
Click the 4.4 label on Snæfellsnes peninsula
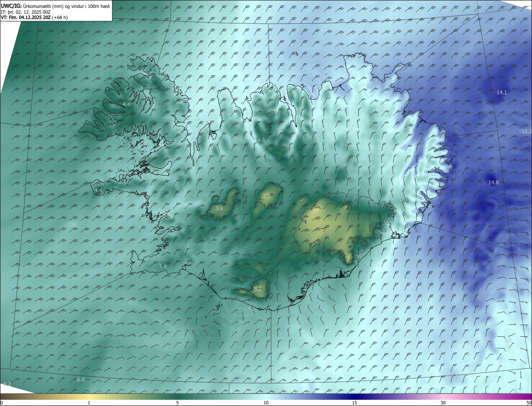click(99, 190)
